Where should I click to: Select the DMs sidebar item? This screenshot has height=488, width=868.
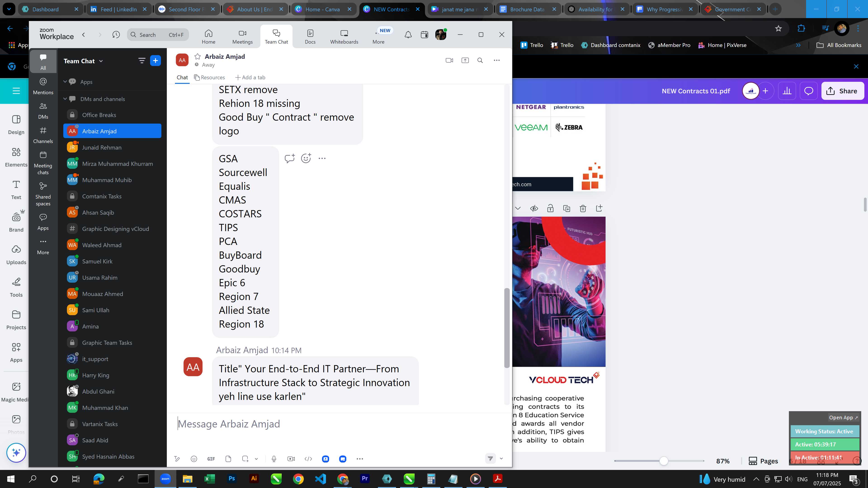coord(43,111)
